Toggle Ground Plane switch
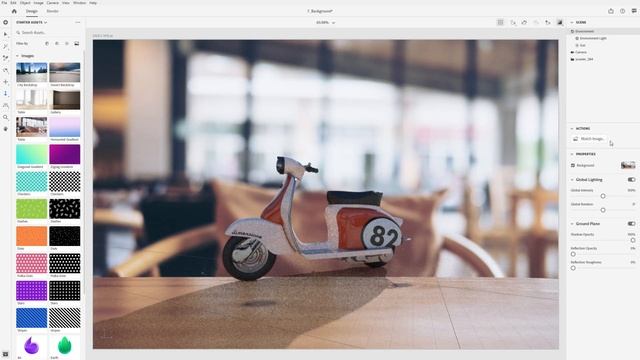Screen dimensions: 640x360 (x=631, y=224)
